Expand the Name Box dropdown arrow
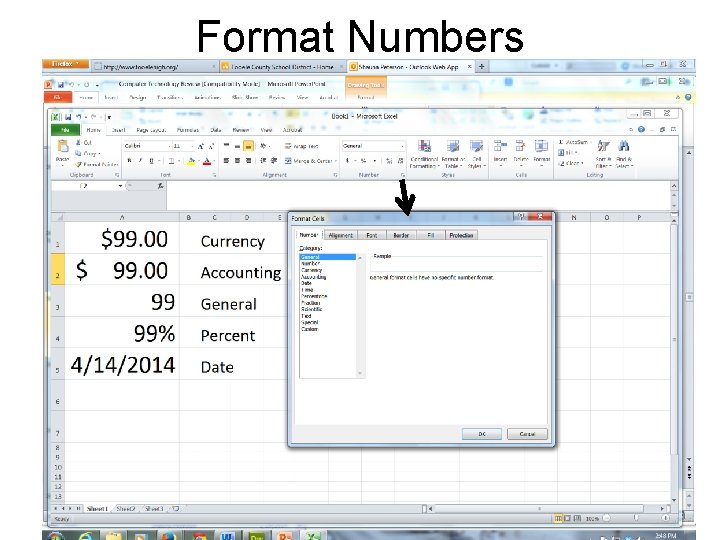 (120, 186)
